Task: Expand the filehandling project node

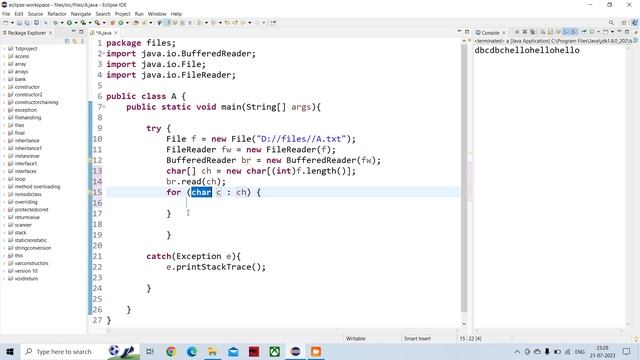Action: 4,118
